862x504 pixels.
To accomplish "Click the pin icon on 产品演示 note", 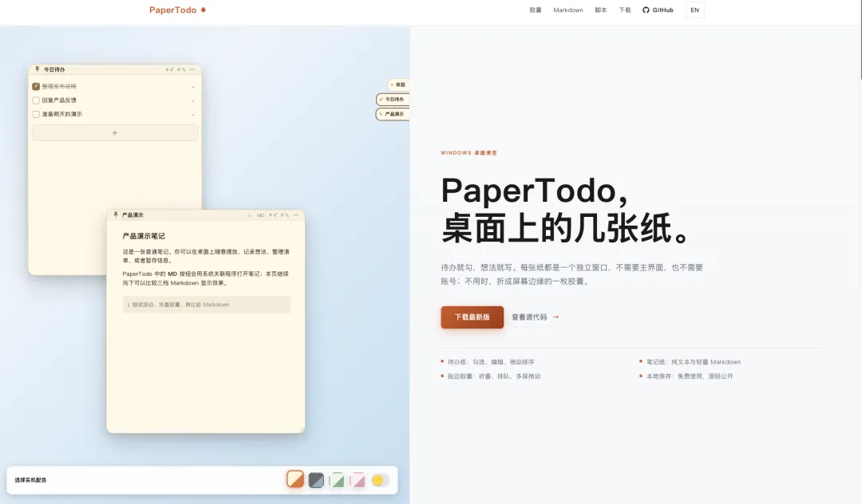I will (116, 215).
